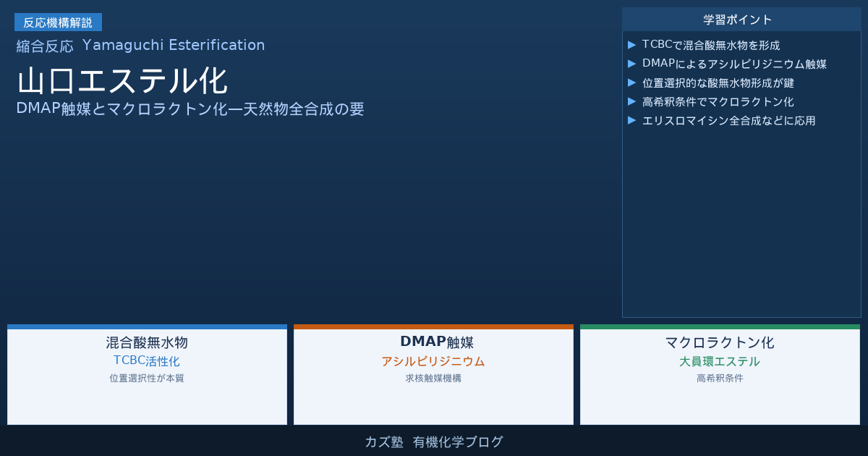The width and height of the screenshot is (868, 456).
Task: Click the 山口エステル化 main title
Action: [122, 81]
